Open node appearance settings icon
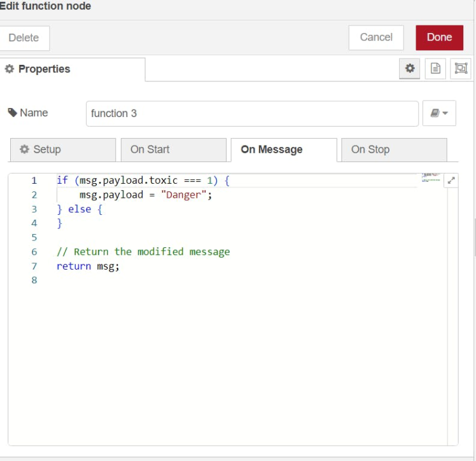This screenshot has height=461, width=476. coord(461,69)
